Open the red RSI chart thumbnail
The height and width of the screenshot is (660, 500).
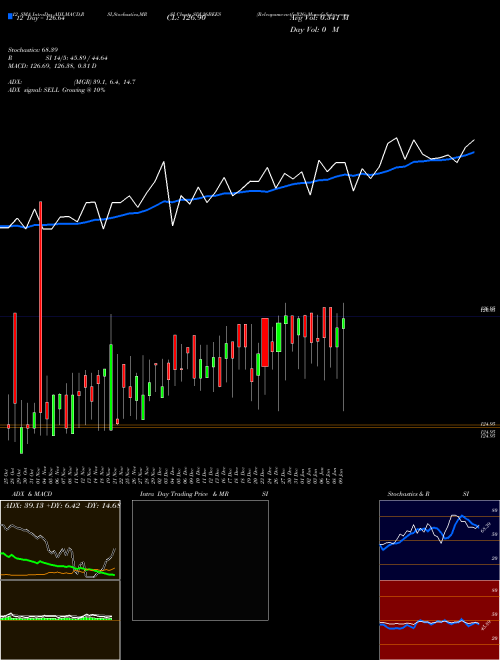(439, 620)
